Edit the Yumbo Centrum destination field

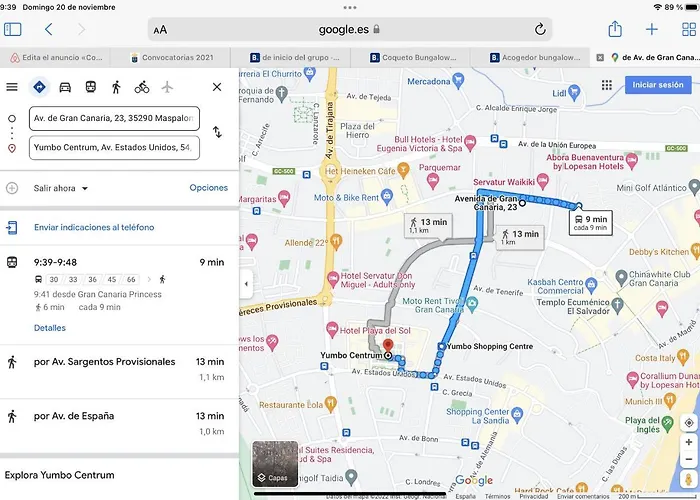coord(114,148)
